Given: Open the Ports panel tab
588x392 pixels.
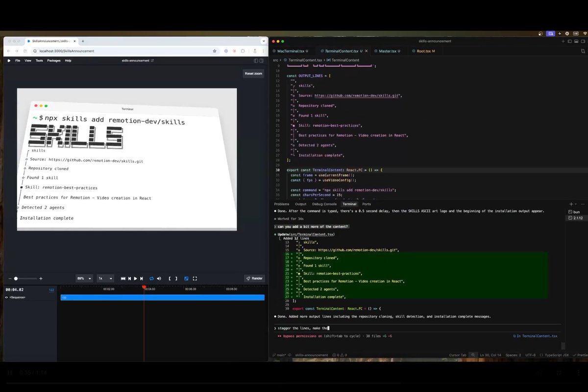Looking at the screenshot, I should click(x=367, y=204).
